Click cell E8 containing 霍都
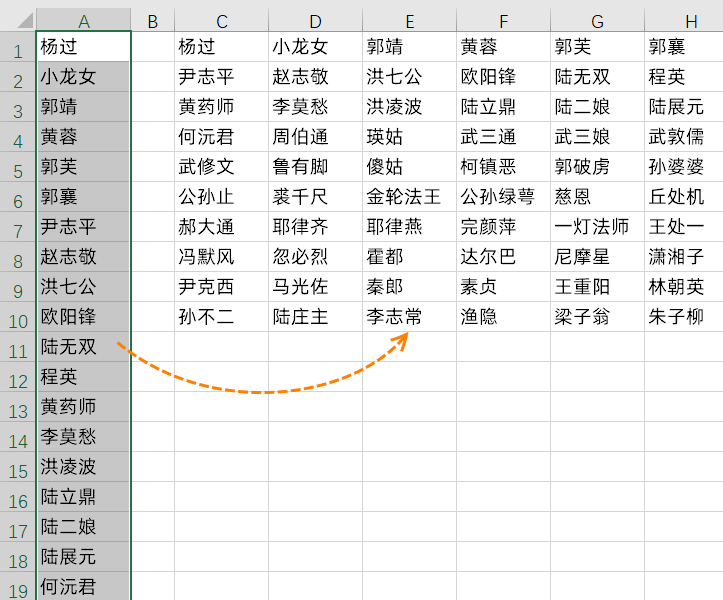The image size is (723, 600). [410, 256]
